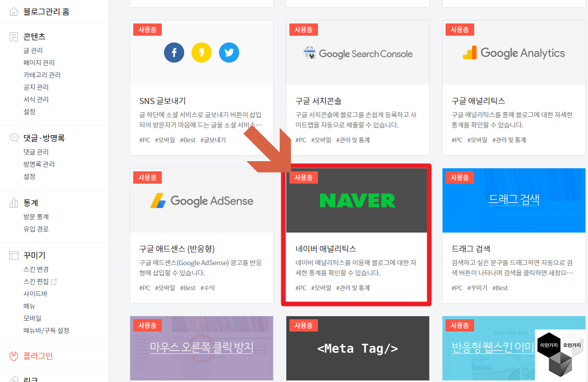Click 마우스 오른쪽 클릭 방지 thumbnail
The height and width of the screenshot is (382, 588).
click(x=202, y=348)
